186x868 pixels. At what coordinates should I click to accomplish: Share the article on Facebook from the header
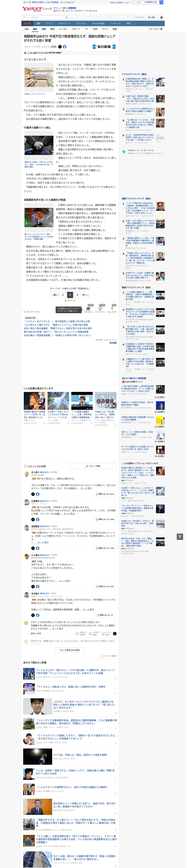pyautogui.click(x=64, y=47)
